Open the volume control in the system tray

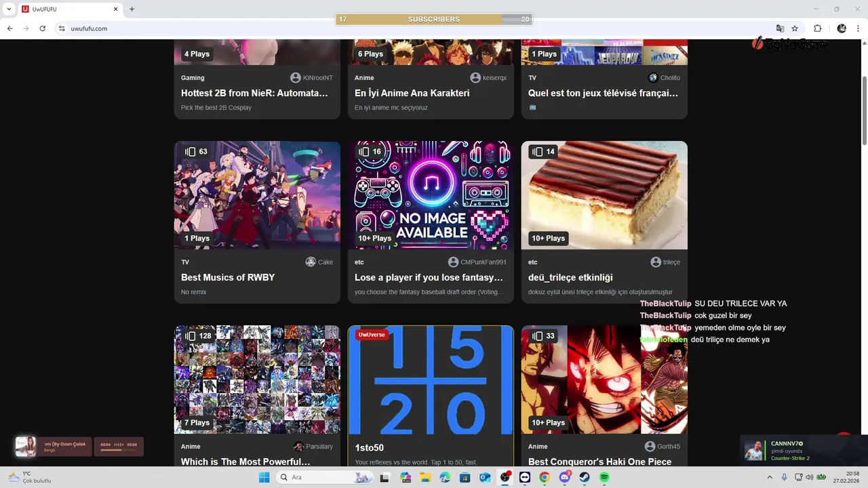point(809,477)
